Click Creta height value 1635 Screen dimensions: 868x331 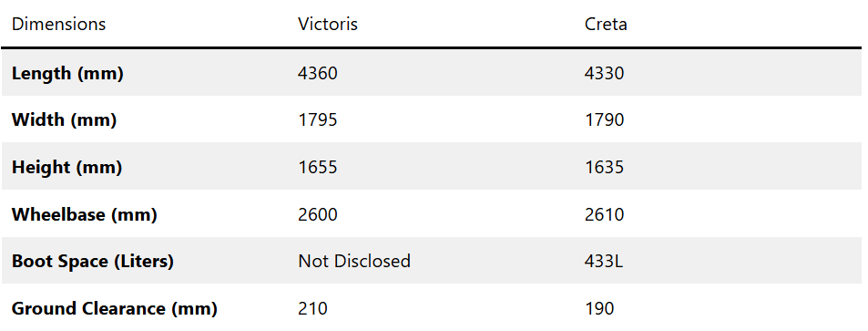point(604,167)
